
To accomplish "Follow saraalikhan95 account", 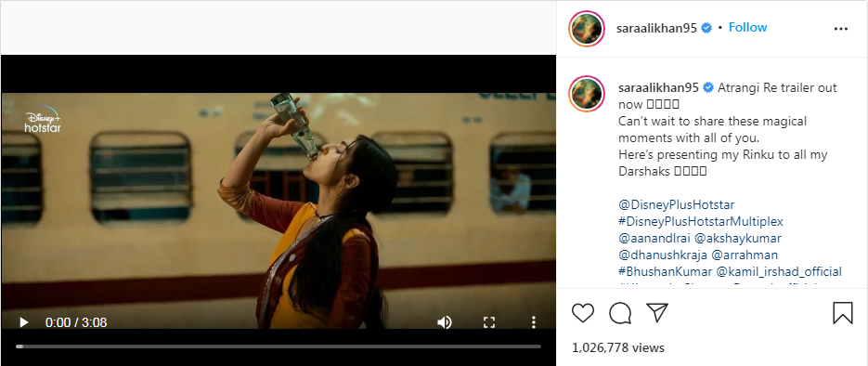I will [747, 28].
